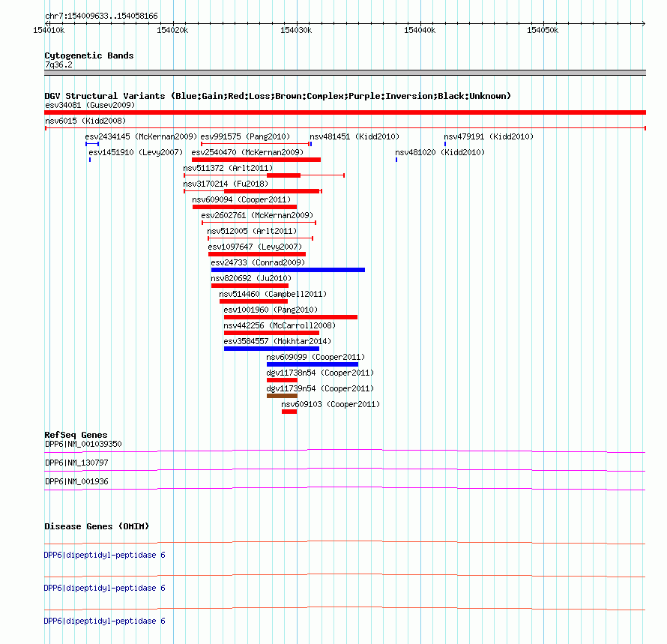Image resolution: width=667 pixels, height=644 pixels.
Task: Click the esv1001960 (Pang2010) label
Action: pyautogui.click(x=271, y=310)
